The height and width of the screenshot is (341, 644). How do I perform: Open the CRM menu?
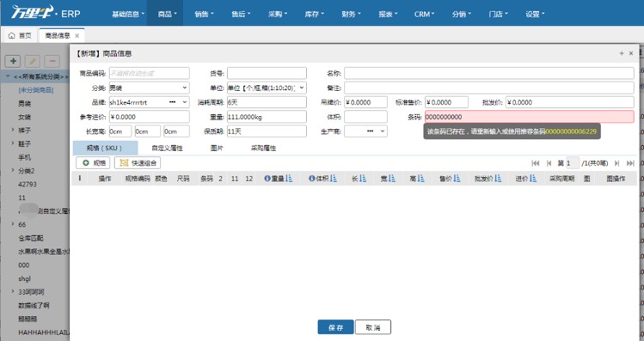424,14
